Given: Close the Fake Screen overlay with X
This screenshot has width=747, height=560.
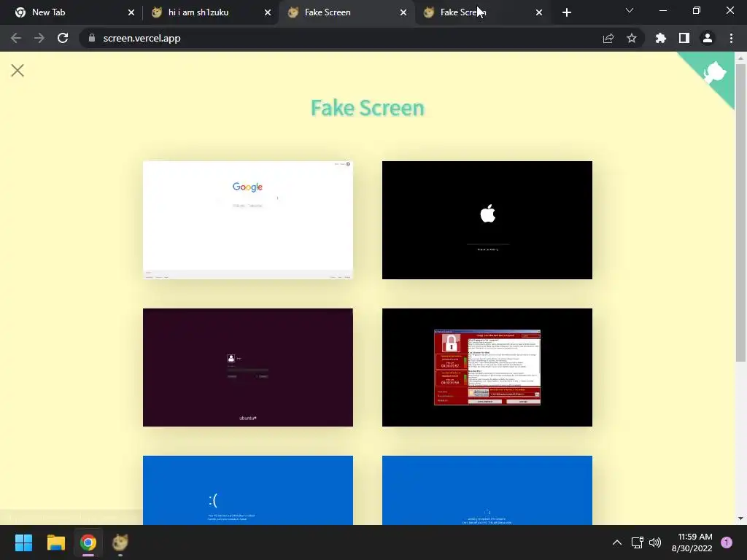Looking at the screenshot, I should pos(18,71).
